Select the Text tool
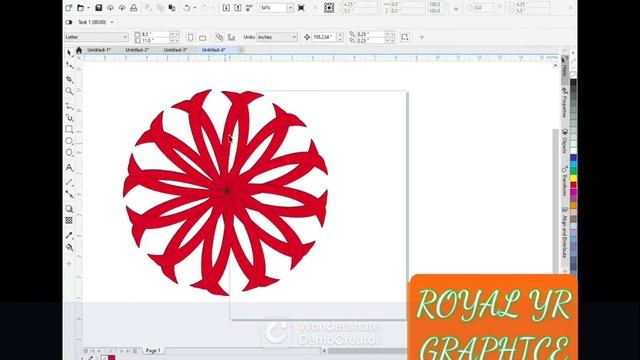 tap(69, 167)
